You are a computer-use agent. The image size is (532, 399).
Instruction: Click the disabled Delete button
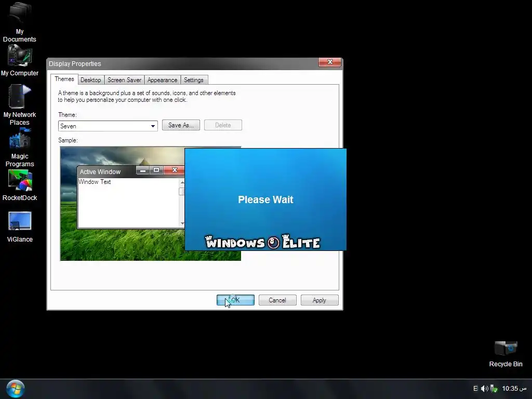(x=223, y=125)
